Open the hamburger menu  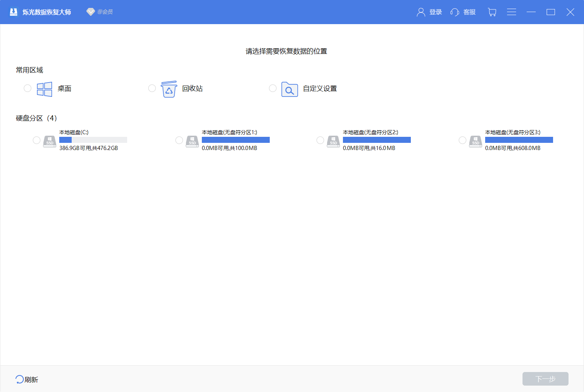pos(512,12)
